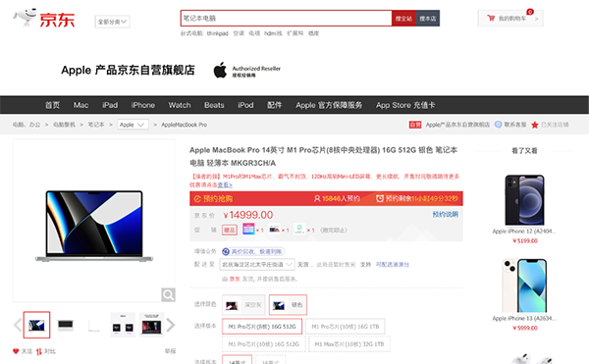Image resolution: width=589 pixels, height=364 pixels.
Task: Click the 举报 report link
Action: (x=170, y=351)
